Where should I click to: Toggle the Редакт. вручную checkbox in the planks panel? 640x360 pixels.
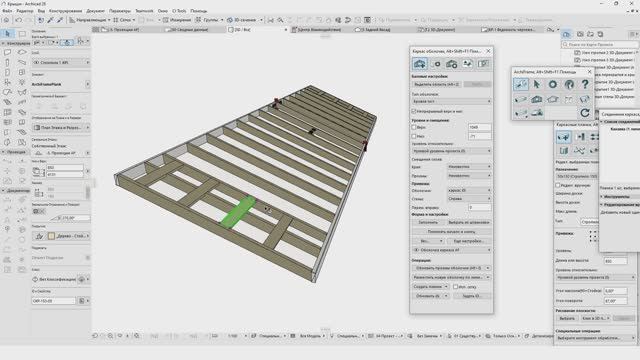(x=558, y=185)
